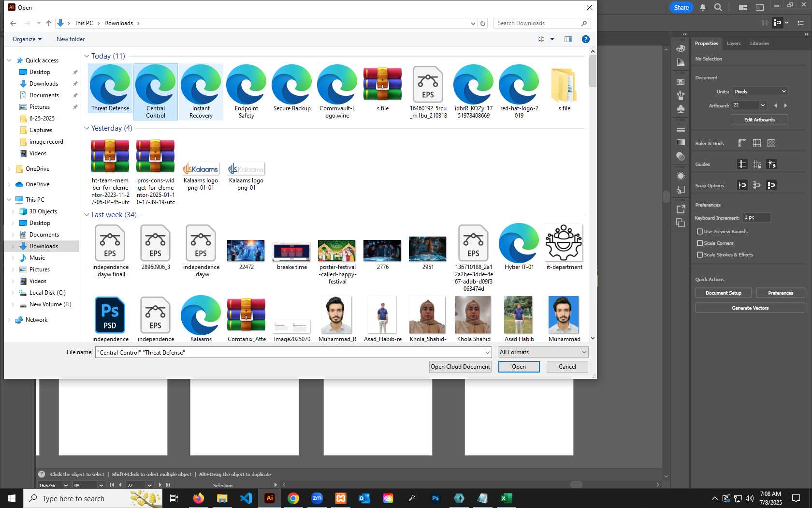Click the Show Rulers icon
The width and height of the screenshot is (812, 508).
[x=742, y=143]
